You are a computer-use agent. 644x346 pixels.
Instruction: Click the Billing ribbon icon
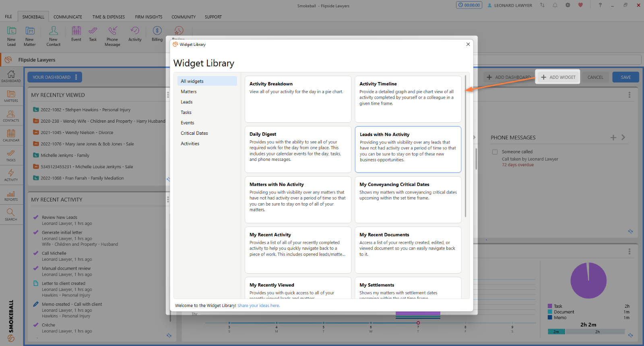tap(157, 34)
